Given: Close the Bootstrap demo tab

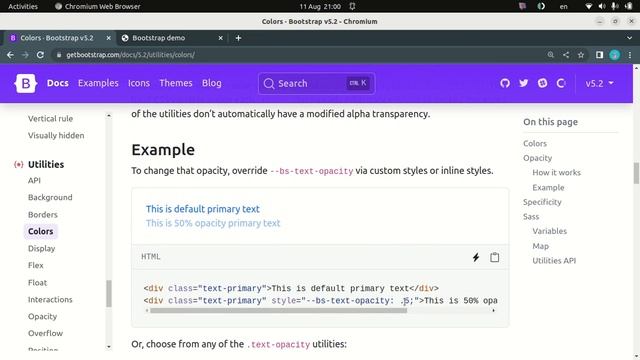Looking at the screenshot, I should click(220, 38).
